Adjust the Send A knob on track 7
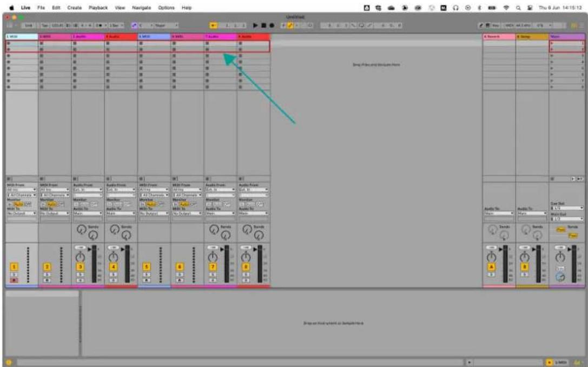 tap(214, 229)
